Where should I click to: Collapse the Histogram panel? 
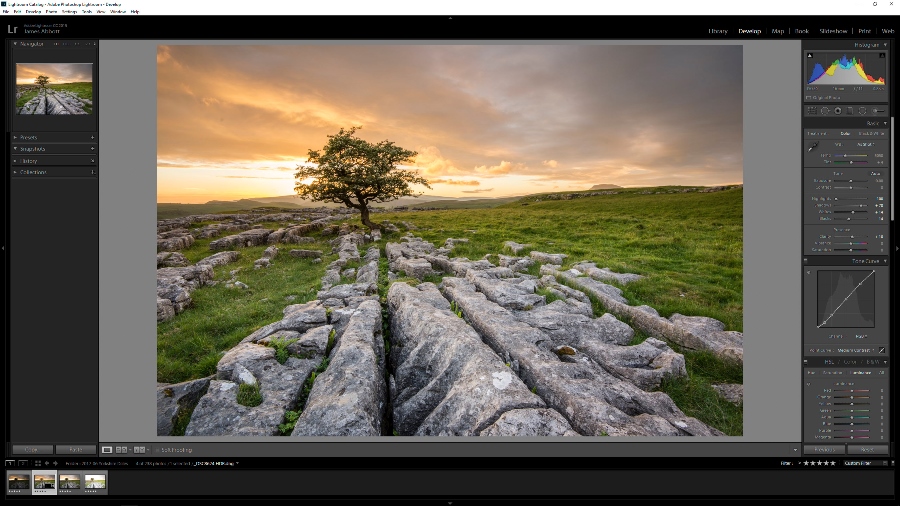coord(885,45)
